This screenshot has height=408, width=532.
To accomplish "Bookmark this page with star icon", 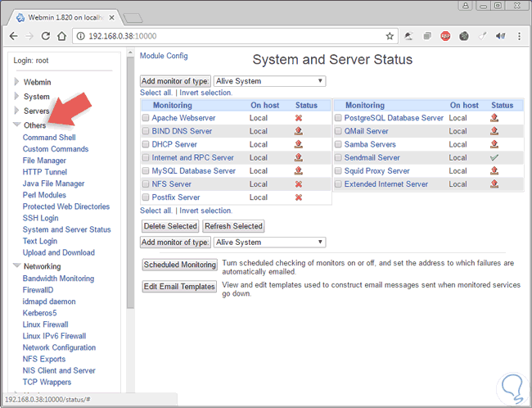I will tap(390, 36).
